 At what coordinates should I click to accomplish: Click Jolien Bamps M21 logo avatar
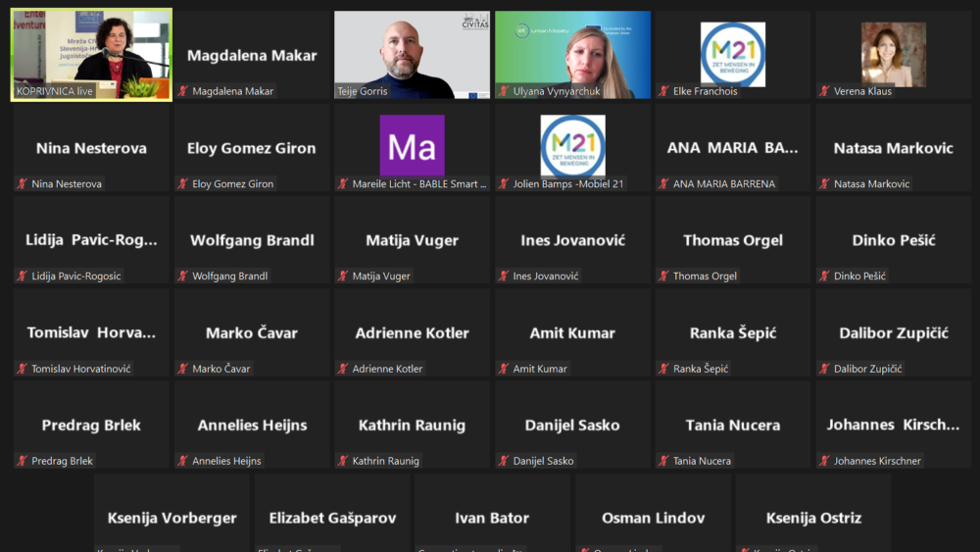click(x=572, y=146)
